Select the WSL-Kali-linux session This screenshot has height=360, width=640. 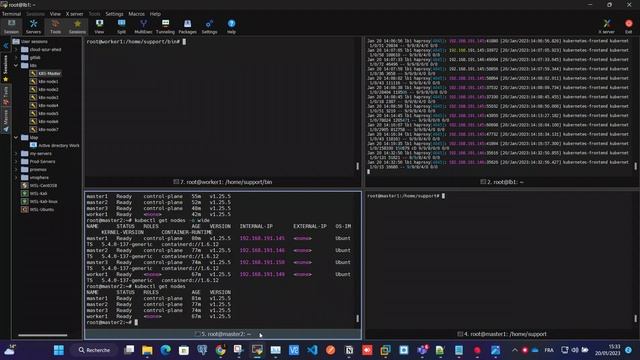[x=40, y=202]
